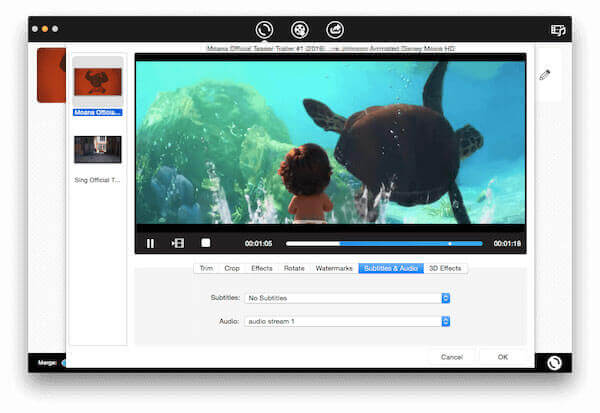Select the Subtitles & Audio tab
The image size is (600, 413).
[x=391, y=268]
